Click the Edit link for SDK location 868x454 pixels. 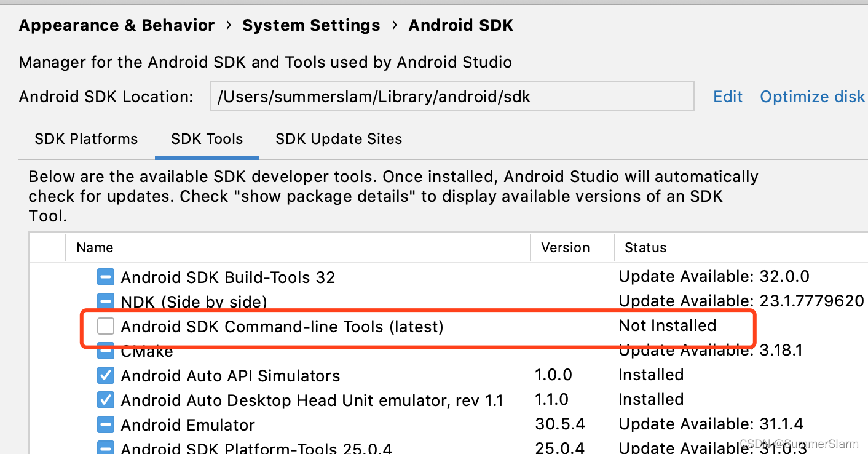[728, 97]
